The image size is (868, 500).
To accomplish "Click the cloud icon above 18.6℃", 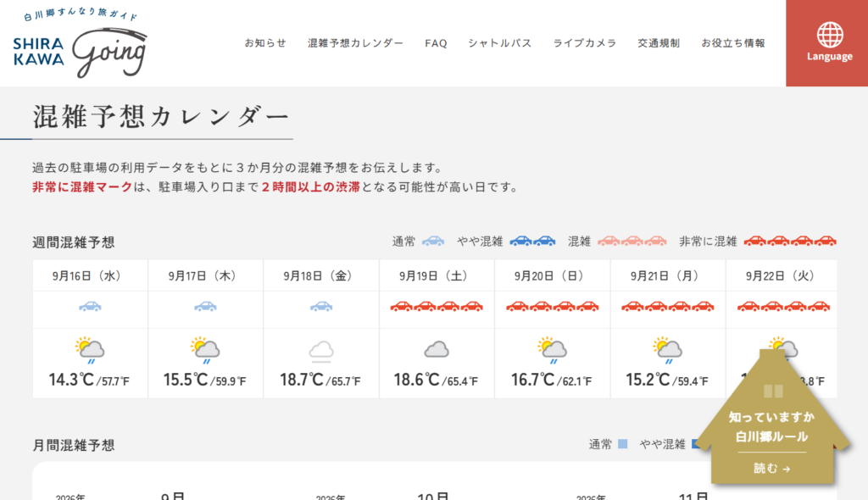I will (437, 350).
